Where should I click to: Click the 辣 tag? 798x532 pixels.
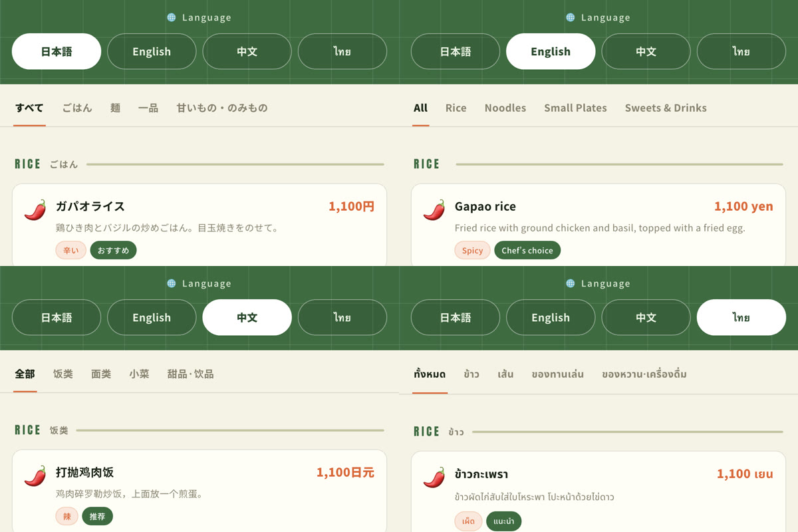tap(67, 516)
